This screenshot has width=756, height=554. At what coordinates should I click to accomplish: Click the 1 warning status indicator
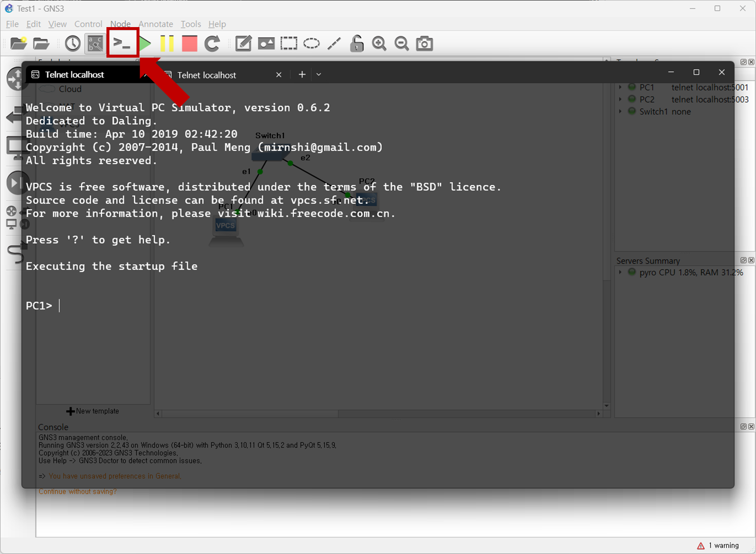click(718, 546)
